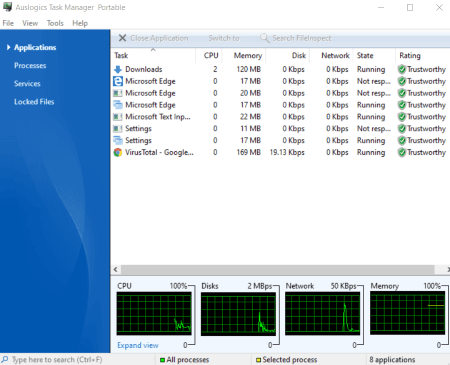Click the Close Application X icon
This screenshot has height=365, width=450.
click(x=122, y=38)
